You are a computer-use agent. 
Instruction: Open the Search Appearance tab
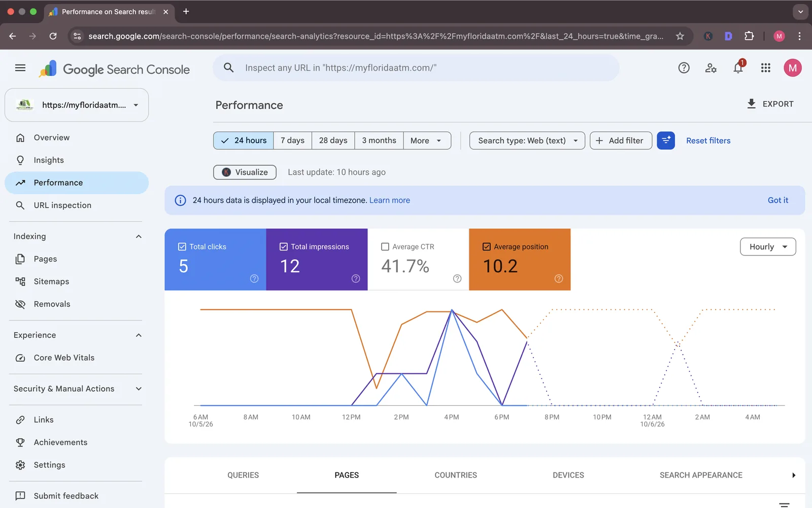(701, 475)
